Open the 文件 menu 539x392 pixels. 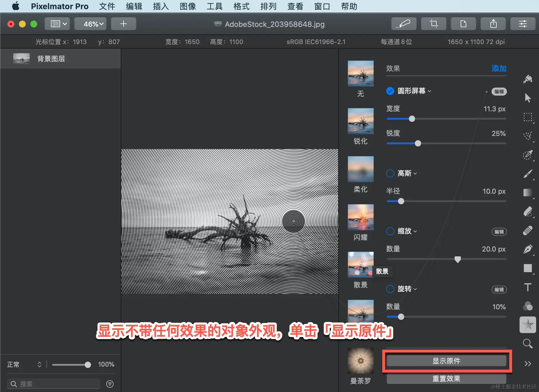(107, 6)
